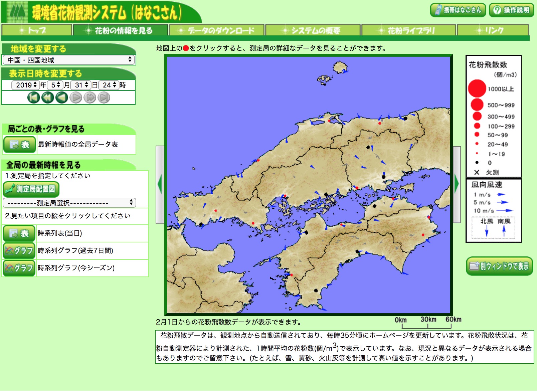537x392 pixels.
Task: Open the year selector showing 2019
Action: 26,85
